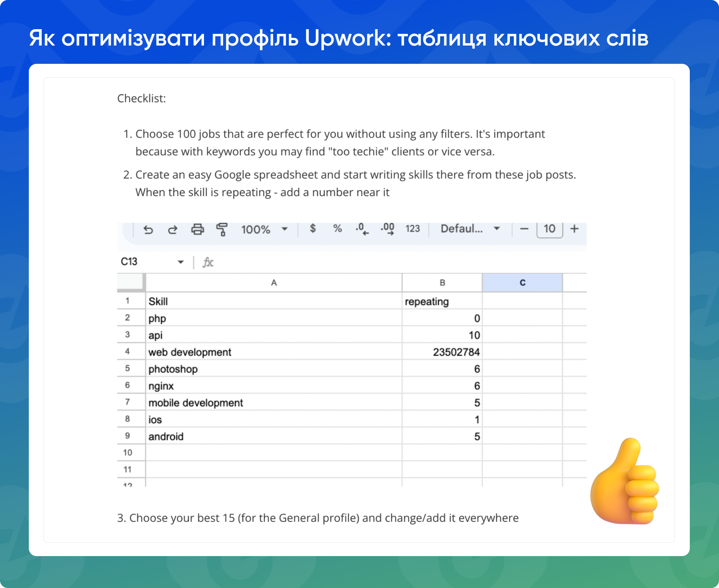Apply currency format using the dollar icon
The width and height of the screenshot is (719, 588).
tap(313, 229)
